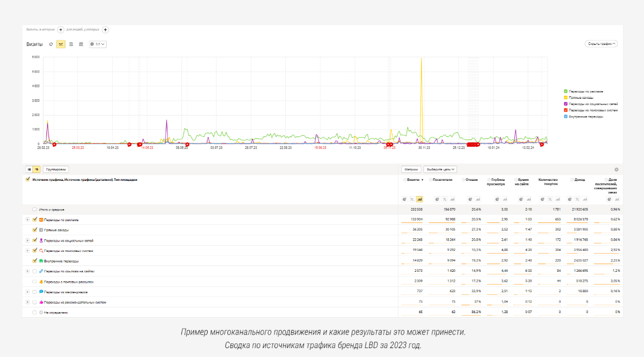The height and width of the screenshot is (357, 644).
Task: Expand the Переходы из мессенджеров row
Action: [x=28, y=292]
